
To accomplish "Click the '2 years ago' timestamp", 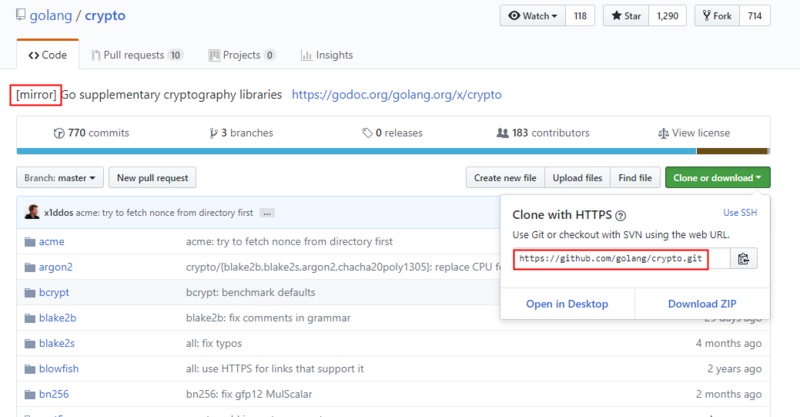I will tap(734, 369).
